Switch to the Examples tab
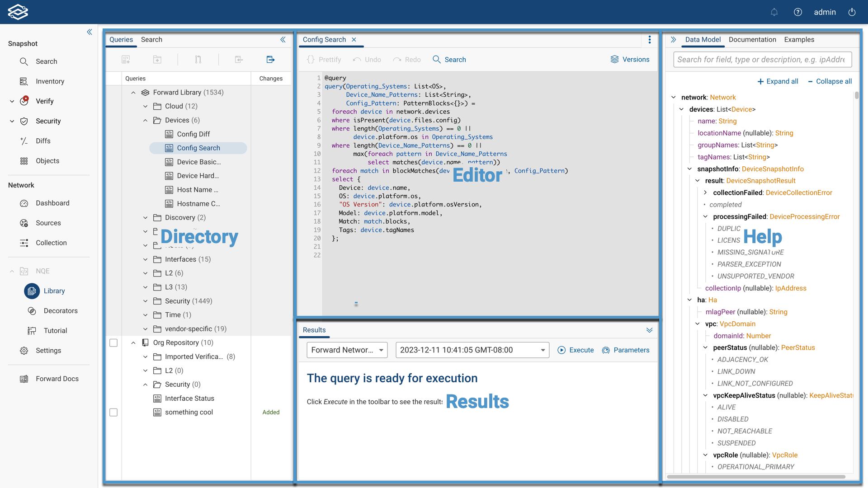This screenshot has height=488, width=868. click(x=799, y=40)
